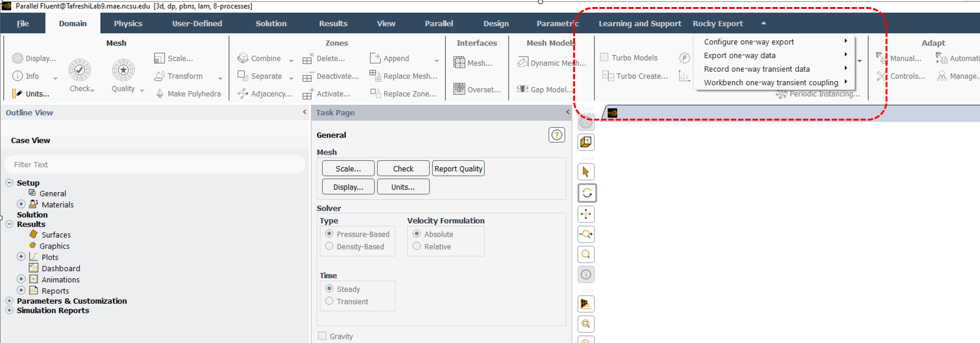Viewport: 980px width, 343px height.
Task: Activate the rotate view tool
Action: click(586, 193)
